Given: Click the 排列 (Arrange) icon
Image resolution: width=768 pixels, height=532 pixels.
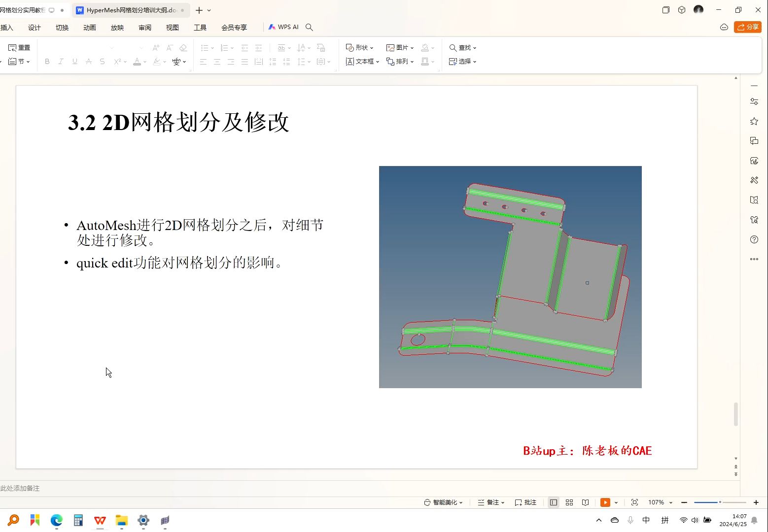Looking at the screenshot, I should click(399, 61).
